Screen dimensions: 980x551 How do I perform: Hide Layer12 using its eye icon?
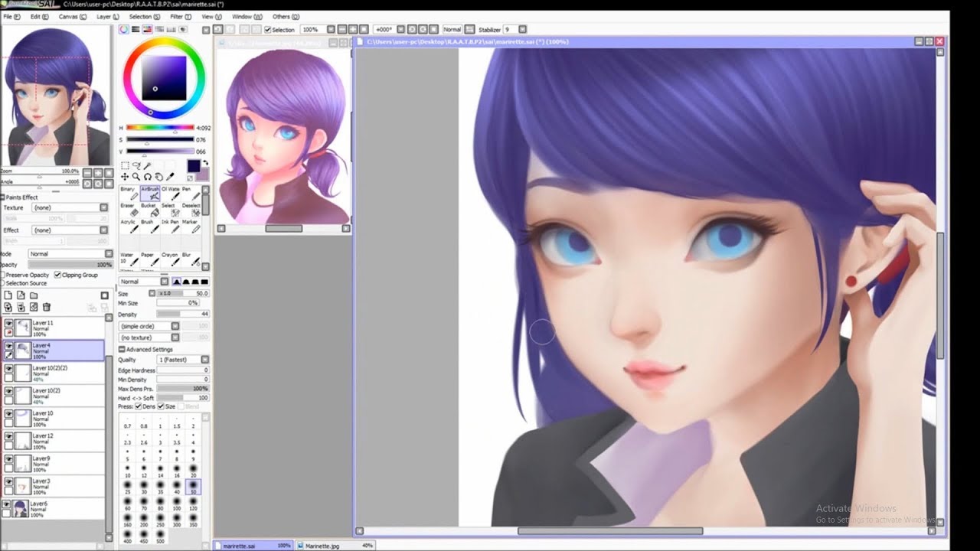click(x=8, y=436)
